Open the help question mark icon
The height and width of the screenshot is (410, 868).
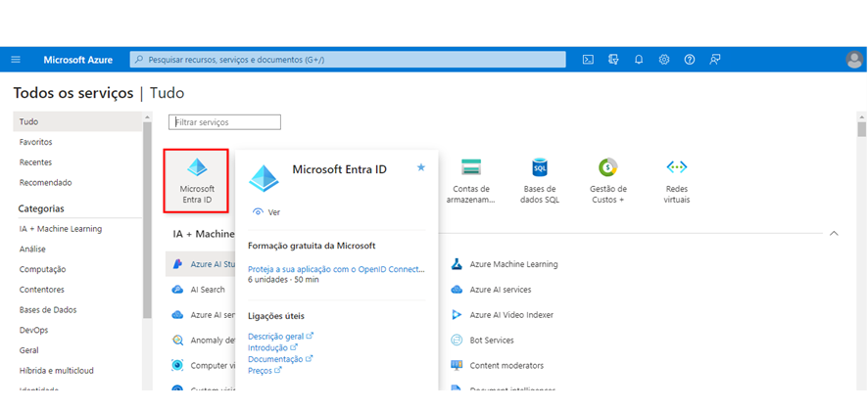coord(689,60)
